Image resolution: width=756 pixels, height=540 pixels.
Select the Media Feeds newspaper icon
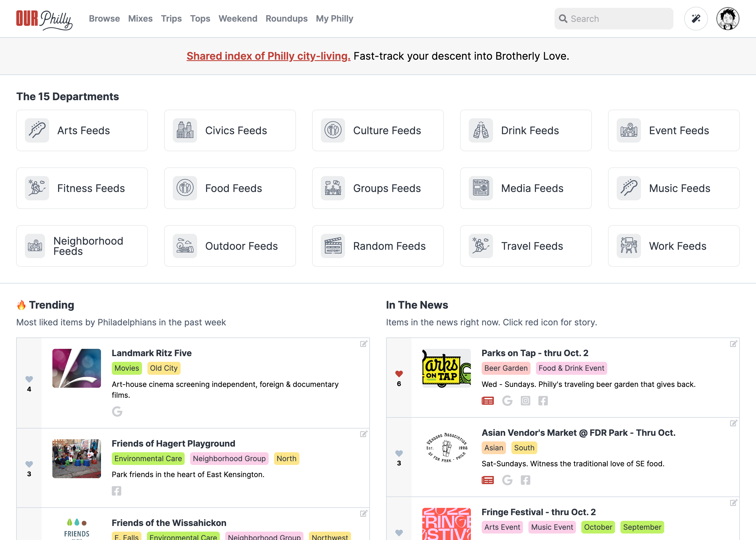pos(481,188)
